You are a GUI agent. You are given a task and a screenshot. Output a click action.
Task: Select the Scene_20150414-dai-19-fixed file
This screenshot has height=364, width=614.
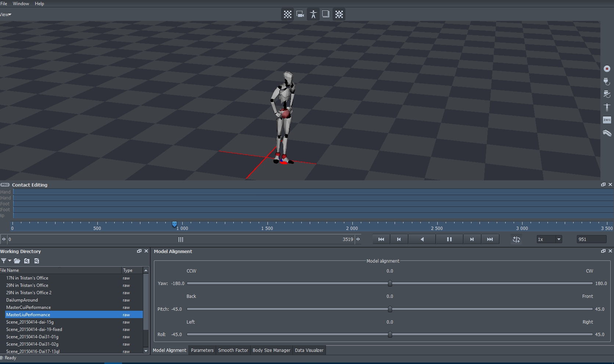pyautogui.click(x=74, y=329)
